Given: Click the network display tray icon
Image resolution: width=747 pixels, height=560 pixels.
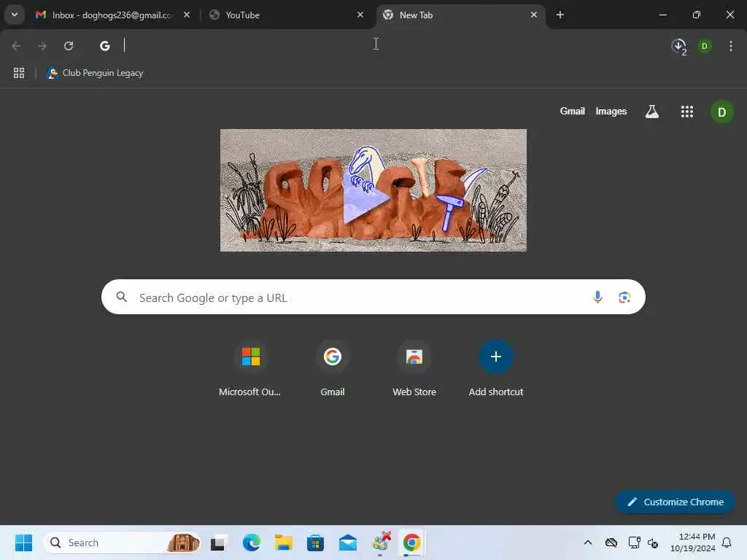Looking at the screenshot, I should point(634,542).
